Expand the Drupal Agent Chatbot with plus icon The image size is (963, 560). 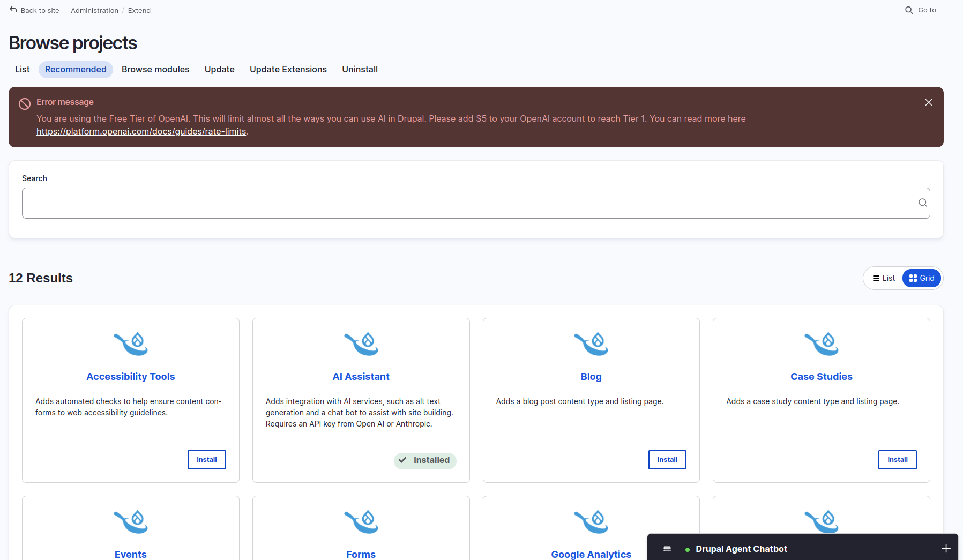click(x=946, y=549)
